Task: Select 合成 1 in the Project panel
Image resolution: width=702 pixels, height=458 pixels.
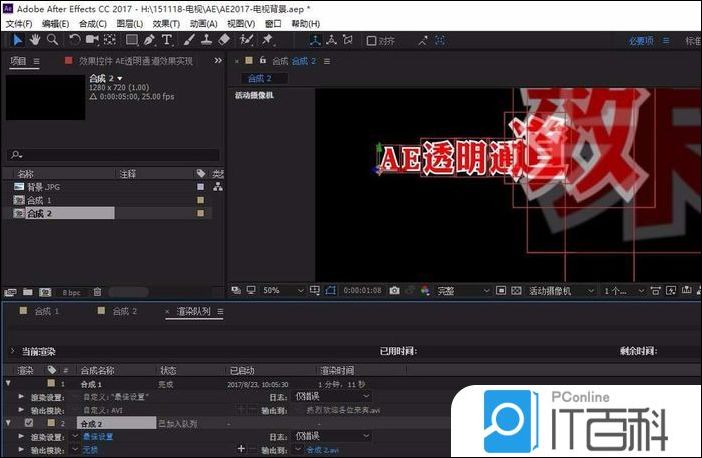Action: (x=41, y=200)
